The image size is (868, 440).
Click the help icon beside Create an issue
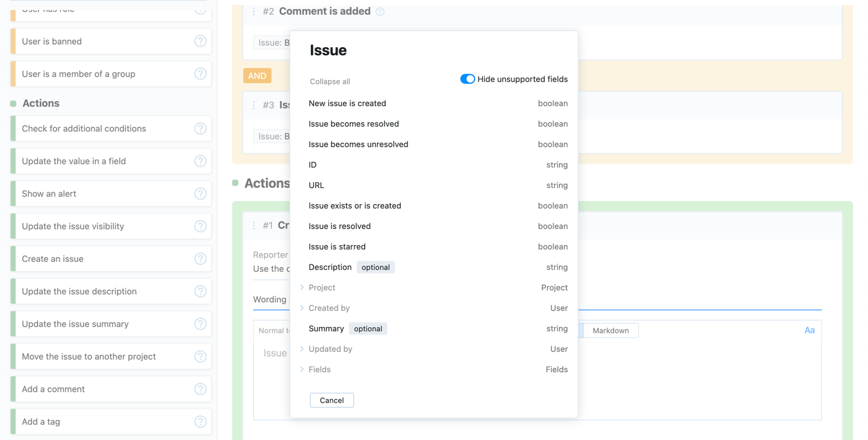(x=200, y=258)
